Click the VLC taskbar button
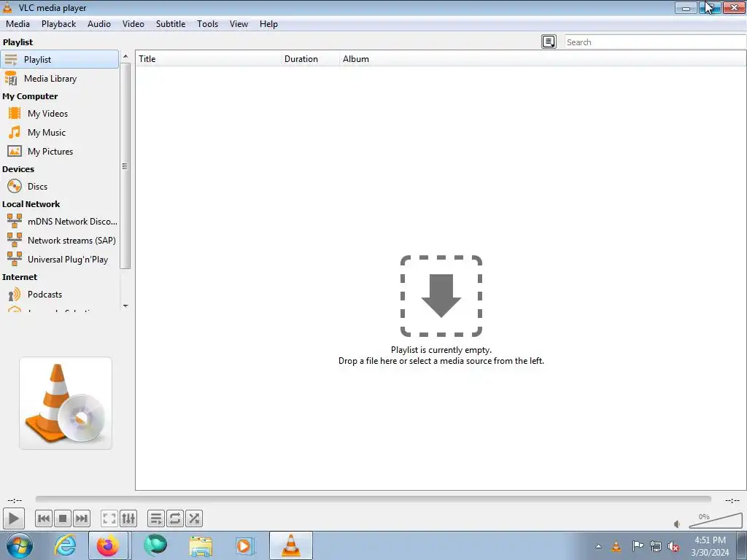The image size is (747, 560). (291, 545)
